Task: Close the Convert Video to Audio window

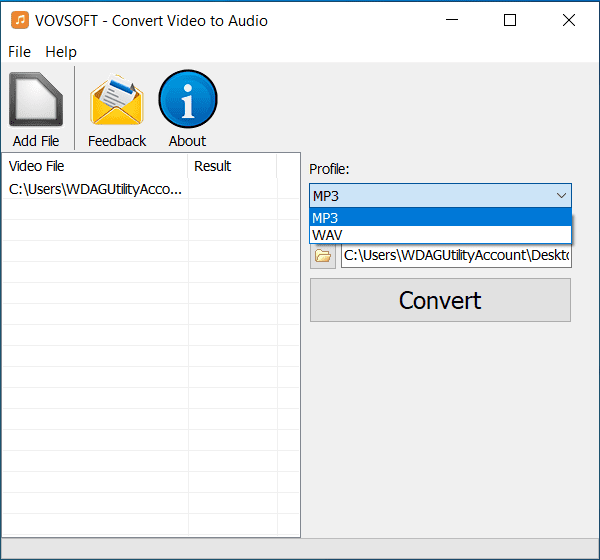Action: pos(568,20)
